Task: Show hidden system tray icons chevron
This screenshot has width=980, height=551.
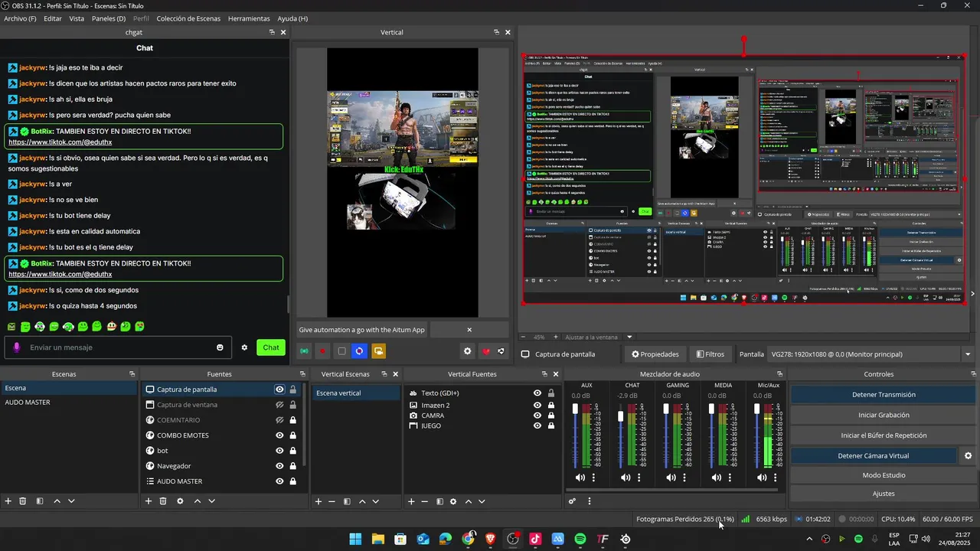Action: (x=809, y=539)
